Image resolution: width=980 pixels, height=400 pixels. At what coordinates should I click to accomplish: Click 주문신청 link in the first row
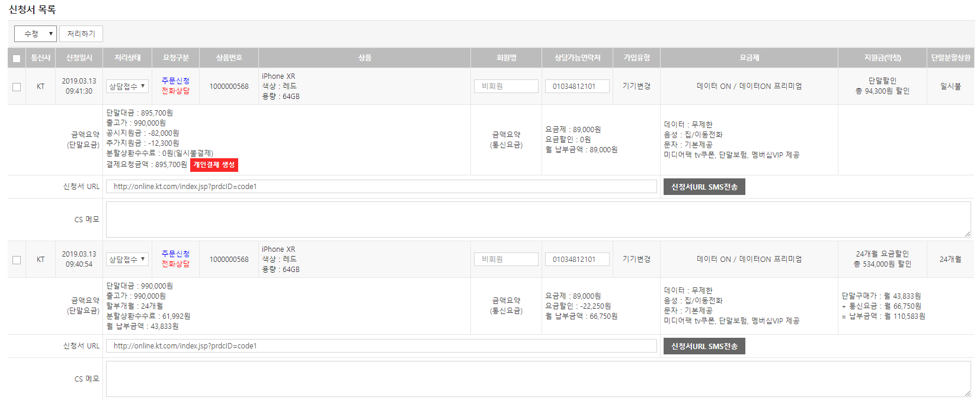175,81
